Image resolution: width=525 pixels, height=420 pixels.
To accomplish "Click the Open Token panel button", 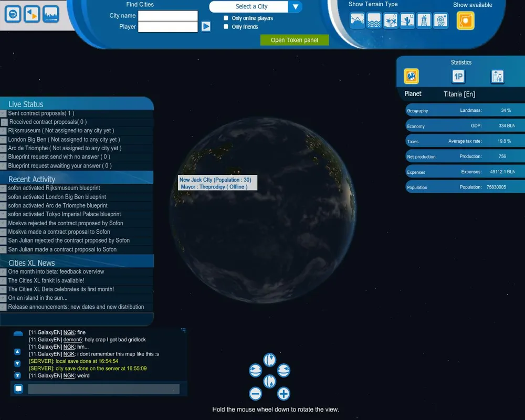I will click(x=295, y=40).
